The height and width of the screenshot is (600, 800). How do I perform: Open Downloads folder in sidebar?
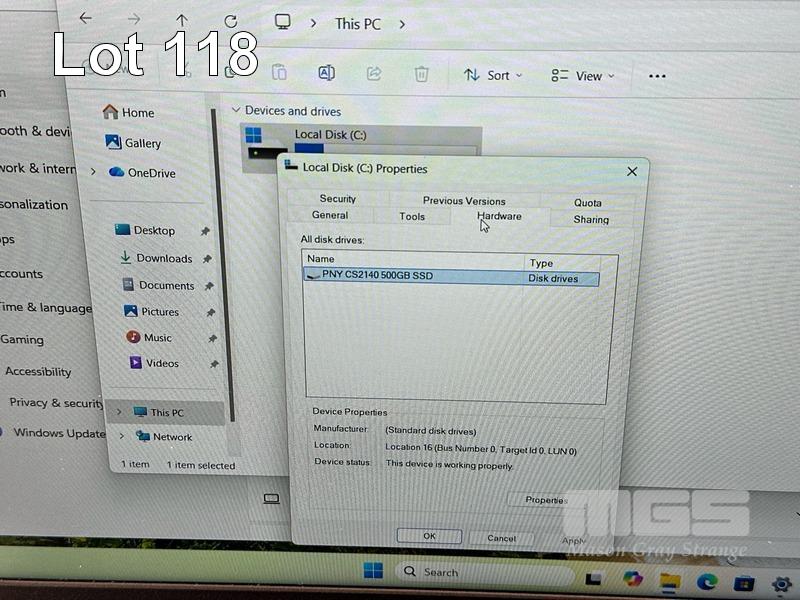[x=164, y=258]
